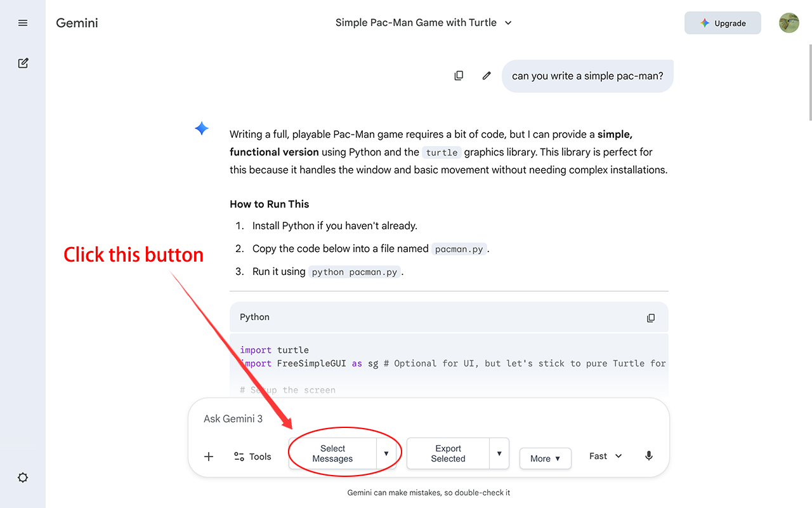Open the Export Selected dropdown arrow
This screenshot has height=508, width=812.
tap(500, 453)
